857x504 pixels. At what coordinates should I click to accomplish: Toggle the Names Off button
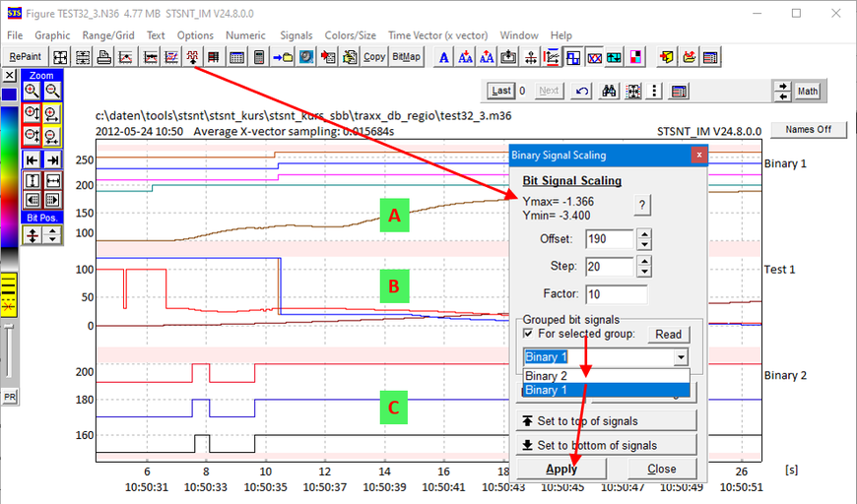click(x=809, y=129)
